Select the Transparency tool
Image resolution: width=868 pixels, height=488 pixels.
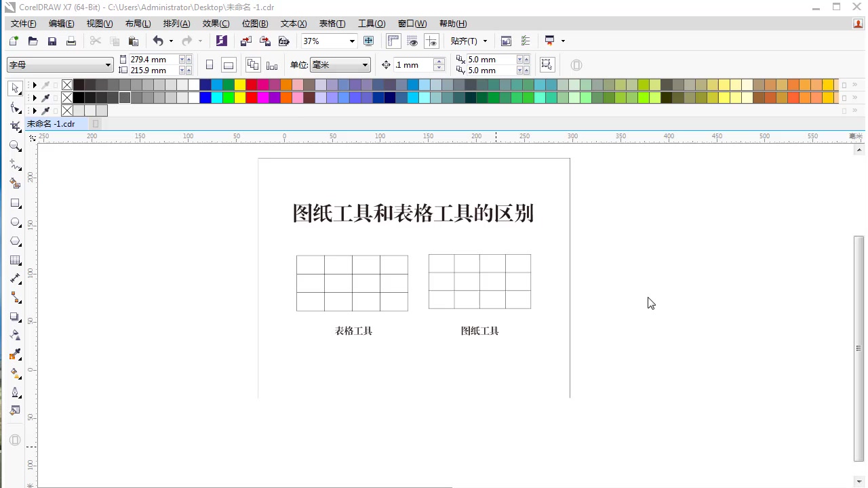[15, 335]
